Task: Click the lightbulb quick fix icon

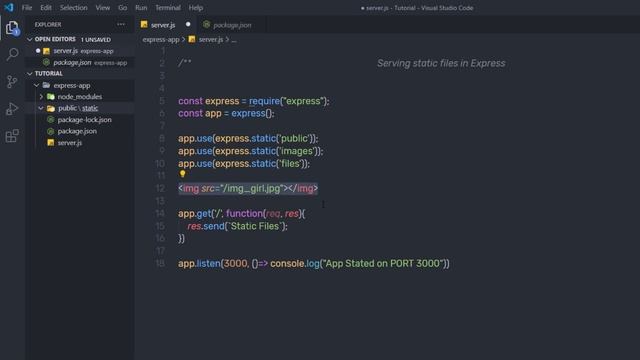Action: pyautogui.click(x=182, y=174)
